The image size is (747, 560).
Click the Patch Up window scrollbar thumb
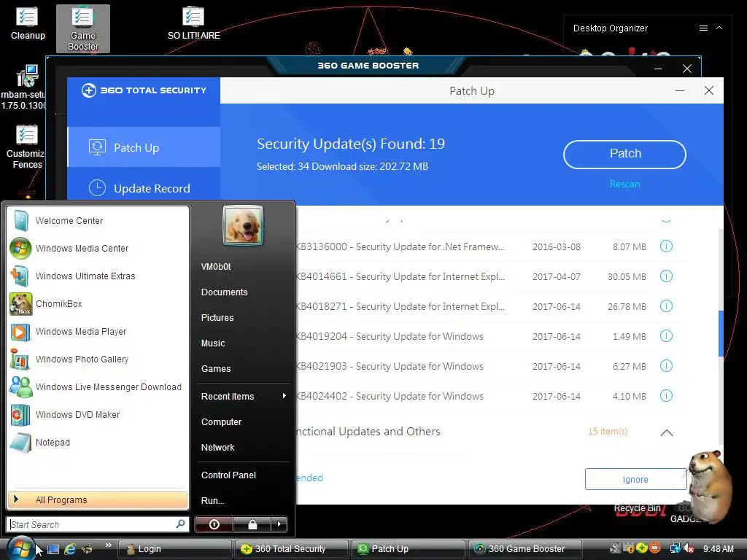[721, 333]
